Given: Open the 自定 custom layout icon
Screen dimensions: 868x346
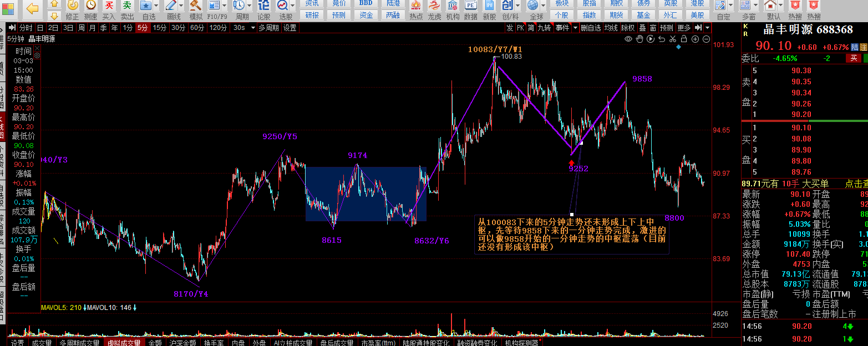Looking at the screenshot, I should (x=720, y=6).
